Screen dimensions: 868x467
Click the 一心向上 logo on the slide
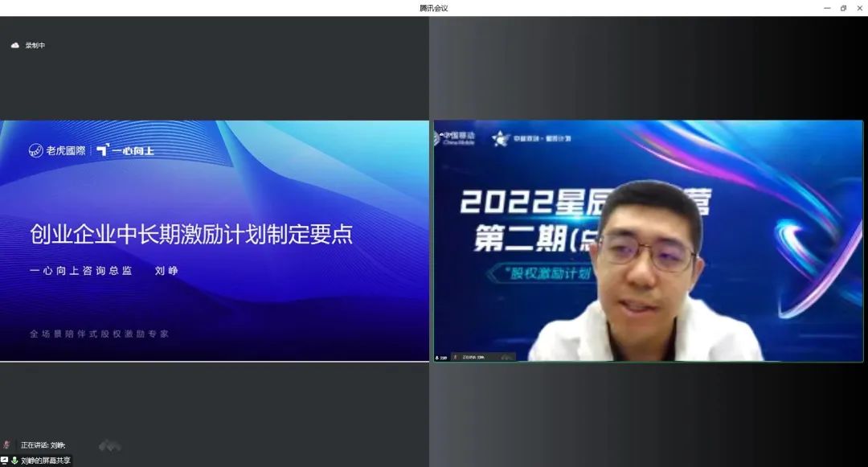coord(125,150)
